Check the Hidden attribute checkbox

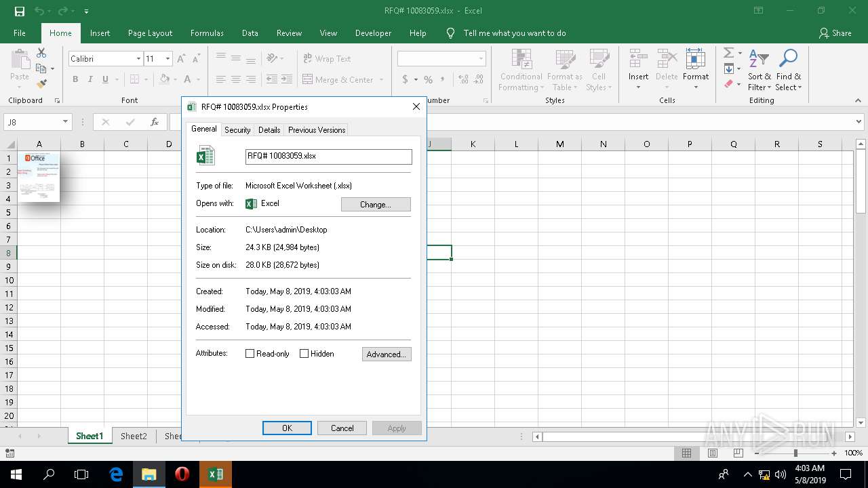pos(304,354)
